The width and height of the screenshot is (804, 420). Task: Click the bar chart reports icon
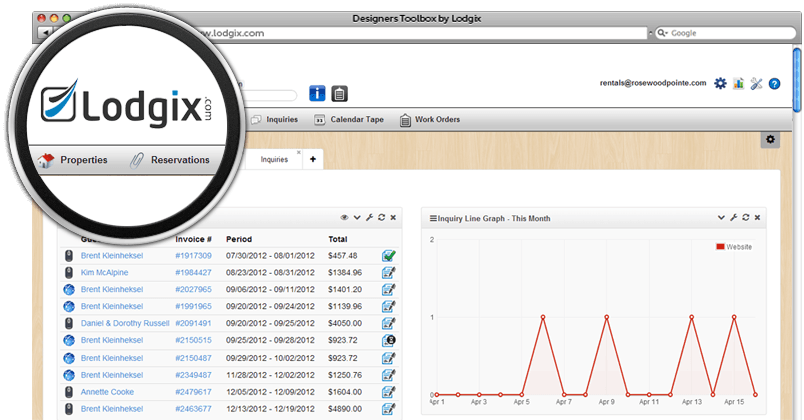(x=738, y=84)
